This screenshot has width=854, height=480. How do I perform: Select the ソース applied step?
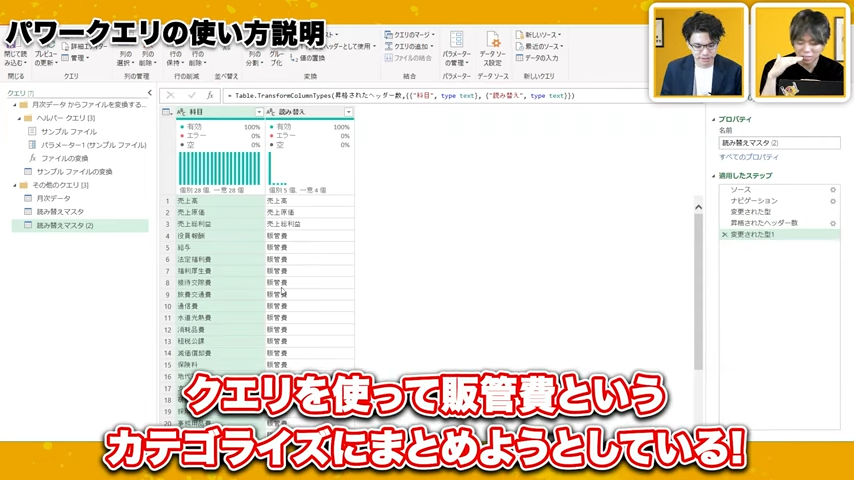coord(779,190)
